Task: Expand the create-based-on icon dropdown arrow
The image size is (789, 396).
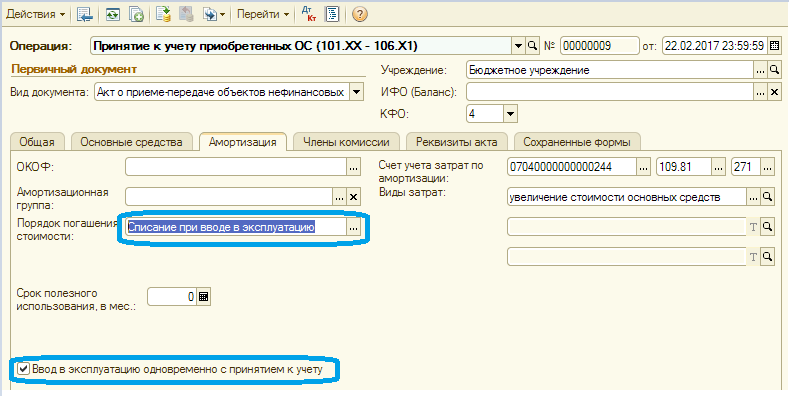Action: (222, 15)
